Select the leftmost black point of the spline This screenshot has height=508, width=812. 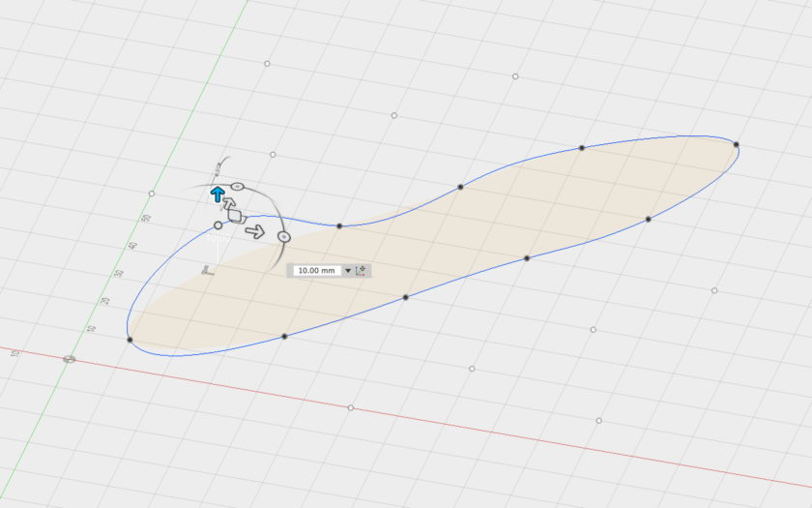pyautogui.click(x=130, y=340)
